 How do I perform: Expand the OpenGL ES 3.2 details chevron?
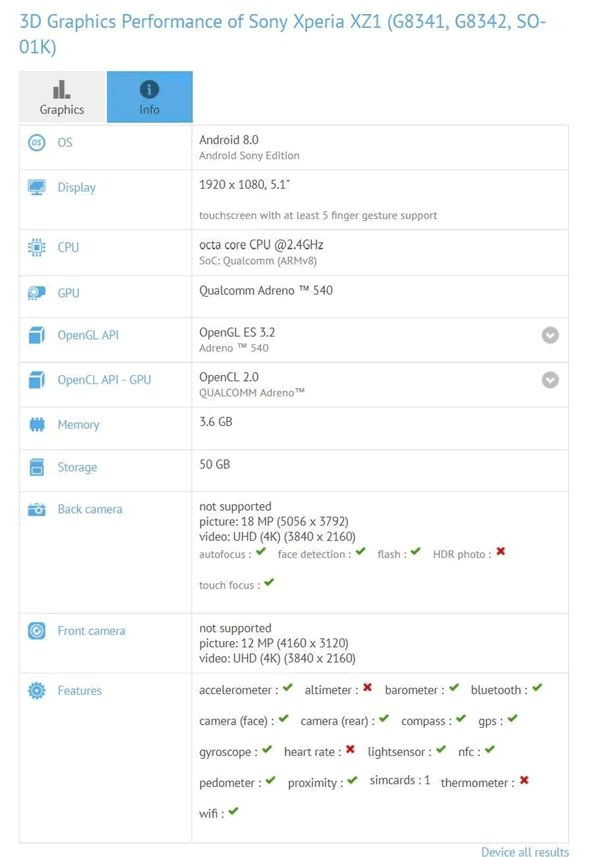pos(549,336)
